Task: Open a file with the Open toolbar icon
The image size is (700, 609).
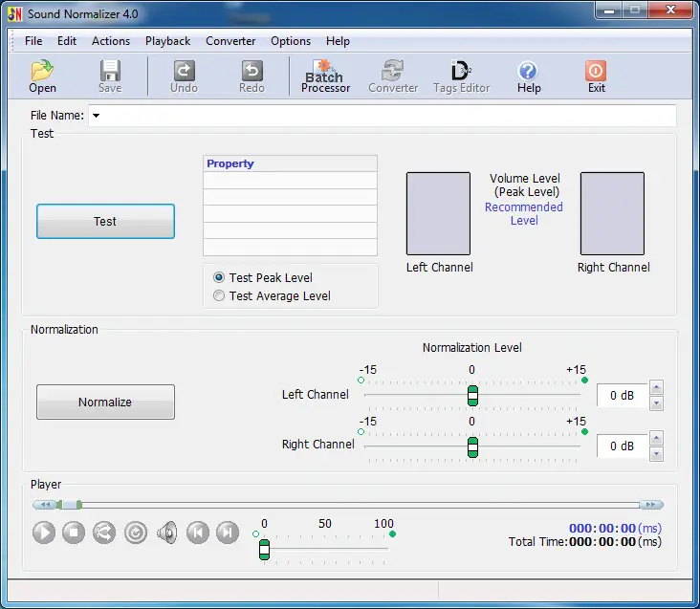Action: tap(42, 76)
